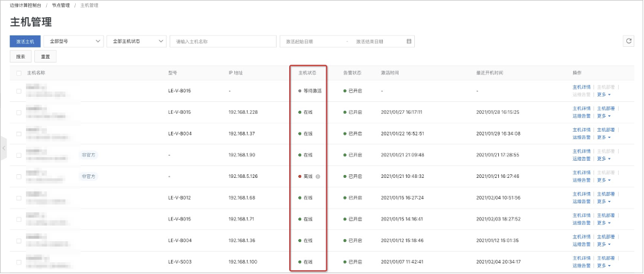This screenshot has height=274, width=644.
Task: Open 节点管理 in the breadcrumb
Action: [61, 5]
